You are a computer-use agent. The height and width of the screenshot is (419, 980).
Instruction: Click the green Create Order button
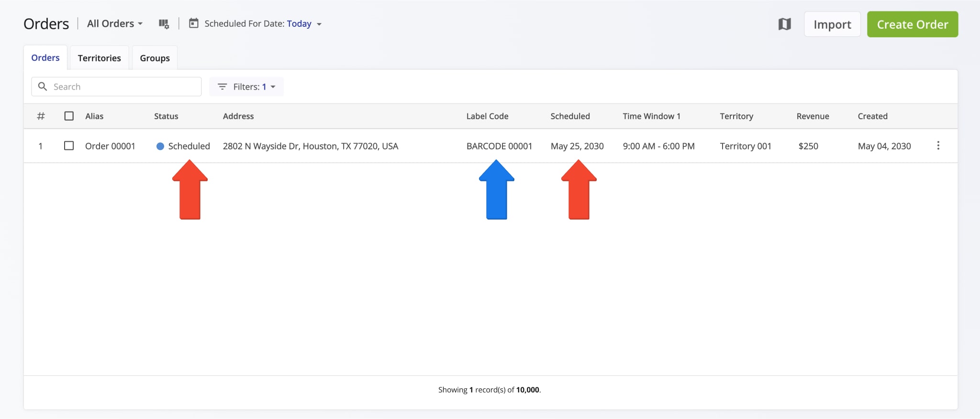click(913, 24)
